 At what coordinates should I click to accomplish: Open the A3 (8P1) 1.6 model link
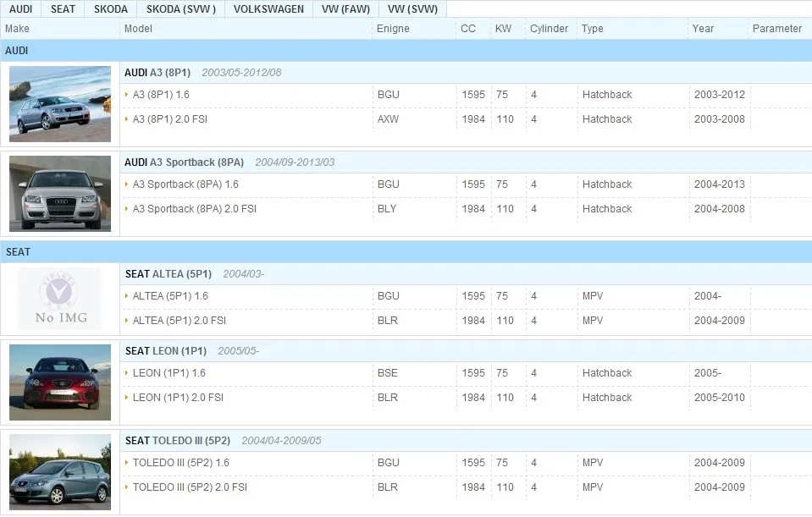coord(161,95)
